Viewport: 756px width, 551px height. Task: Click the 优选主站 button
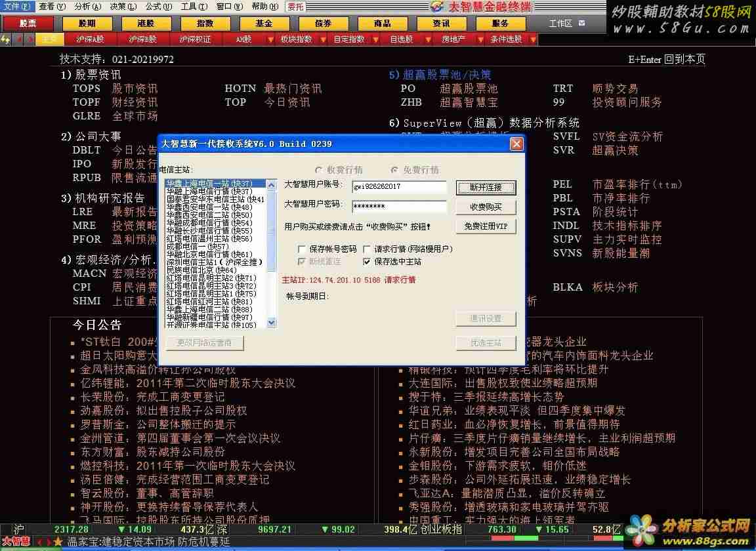tap(486, 343)
